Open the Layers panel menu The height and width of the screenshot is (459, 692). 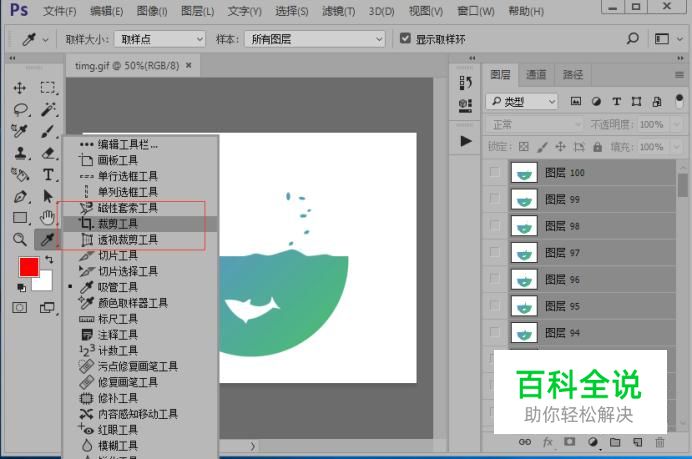coord(679,75)
